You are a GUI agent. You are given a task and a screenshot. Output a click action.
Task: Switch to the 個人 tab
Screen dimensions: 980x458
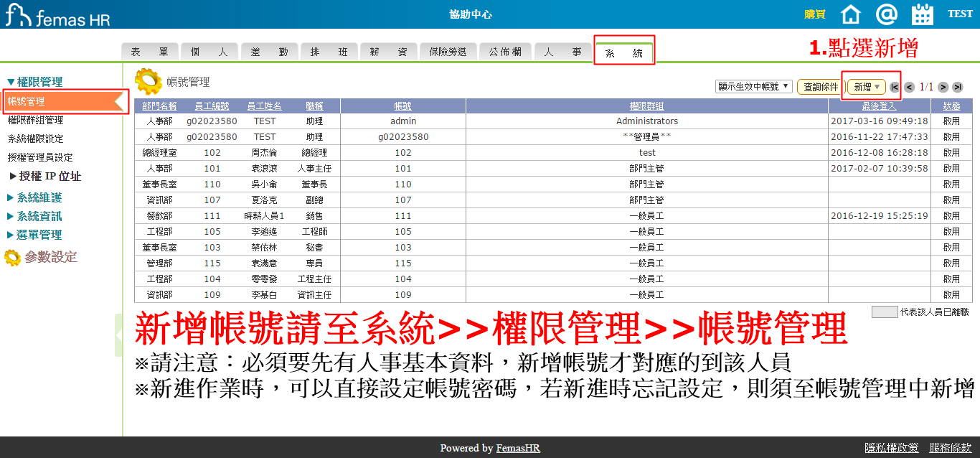click(209, 52)
